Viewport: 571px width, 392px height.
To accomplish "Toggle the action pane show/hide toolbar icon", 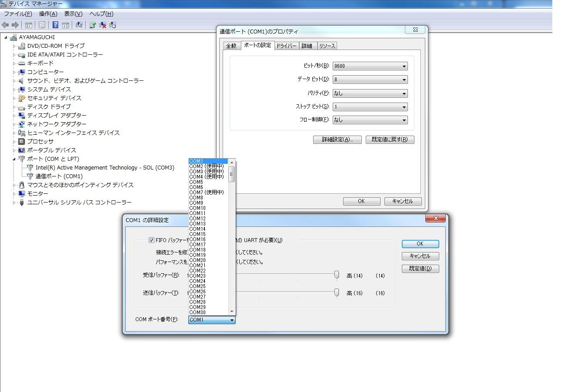I will pos(66,25).
